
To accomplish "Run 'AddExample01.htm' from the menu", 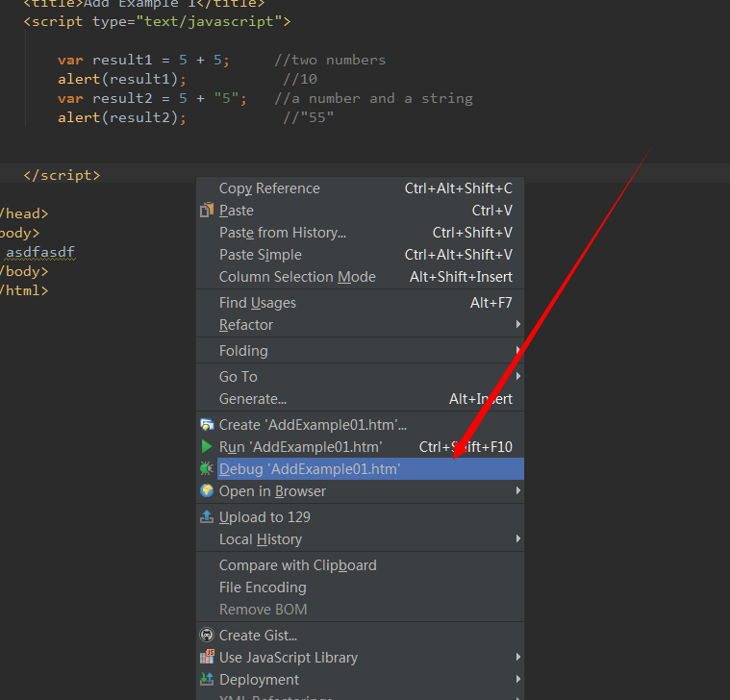I will coord(361,447).
